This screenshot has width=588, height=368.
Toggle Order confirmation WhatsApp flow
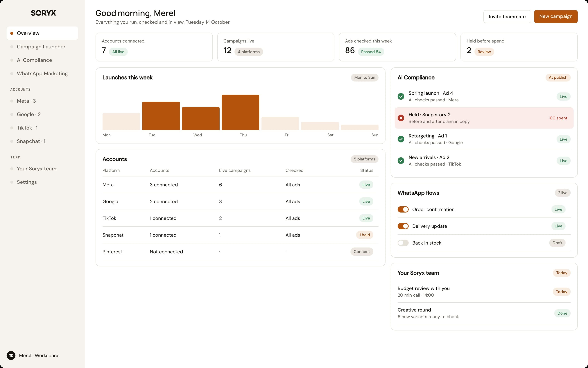tap(403, 209)
